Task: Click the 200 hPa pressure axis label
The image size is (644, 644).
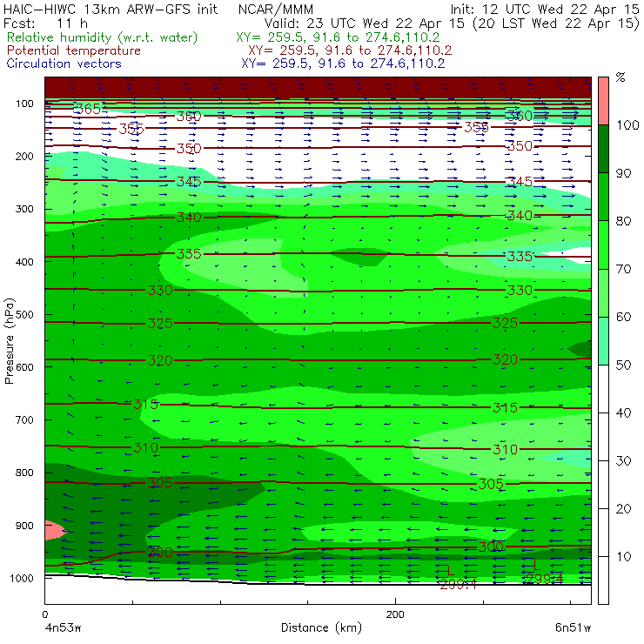Action: tap(24, 156)
